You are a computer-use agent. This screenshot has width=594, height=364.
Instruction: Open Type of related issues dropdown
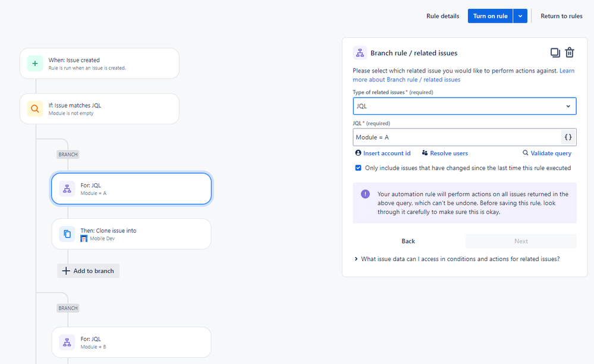coord(464,106)
